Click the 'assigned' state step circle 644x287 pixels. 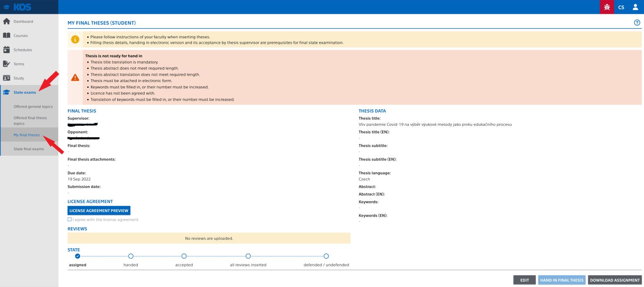point(78,256)
